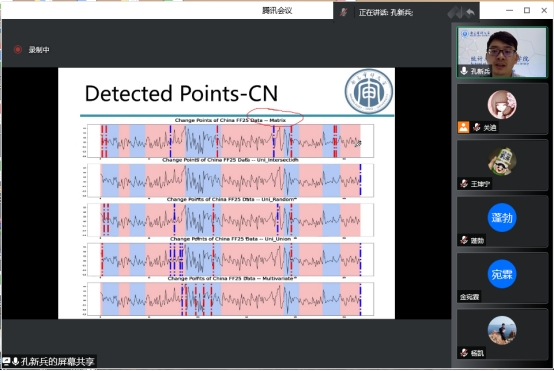
Task: Click the red recording indicator icon
Action: [17, 49]
